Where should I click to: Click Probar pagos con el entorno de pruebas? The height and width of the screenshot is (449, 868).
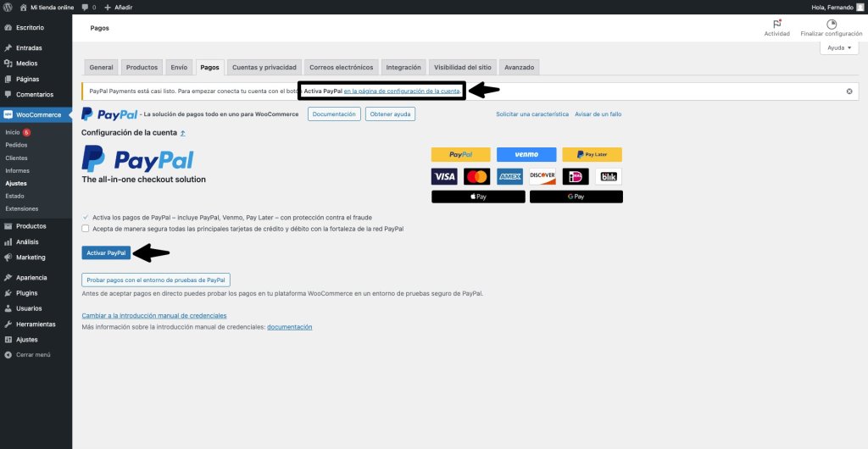(x=156, y=280)
